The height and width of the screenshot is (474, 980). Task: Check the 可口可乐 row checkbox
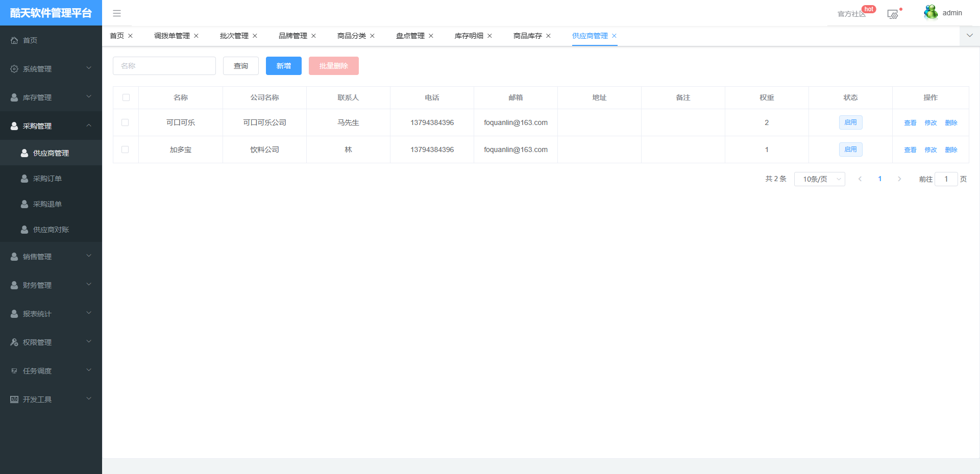coord(126,122)
